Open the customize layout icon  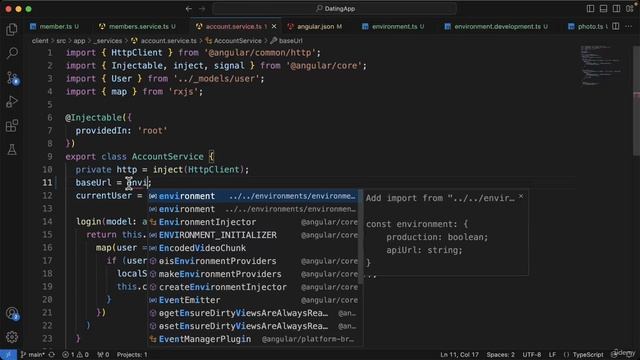coord(630,9)
